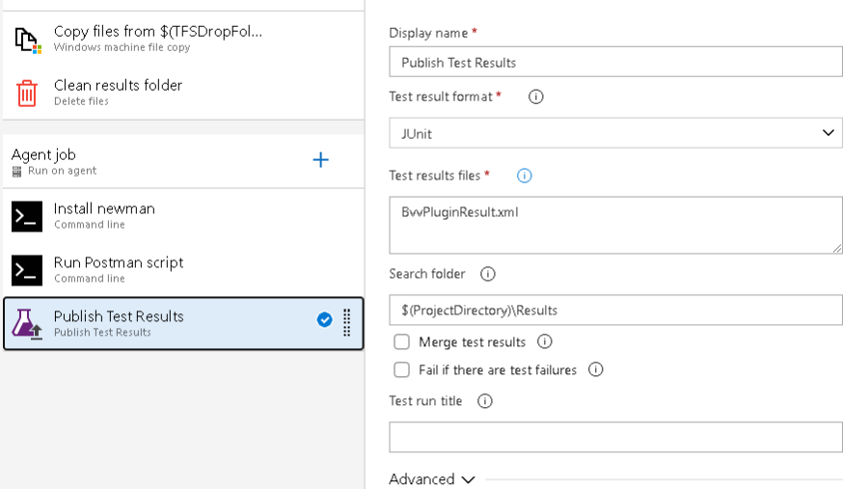Select the Agent job row
The height and width of the screenshot is (489, 868).
pos(183,161)
